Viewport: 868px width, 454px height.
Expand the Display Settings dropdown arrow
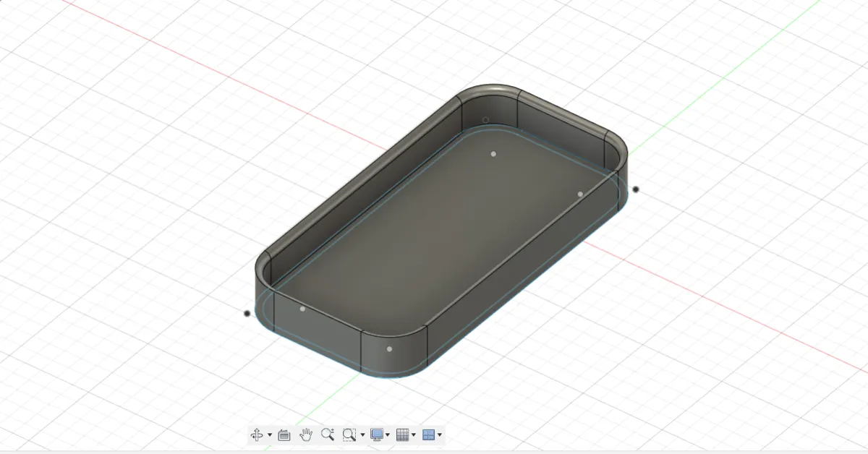(x=388, y=435)
